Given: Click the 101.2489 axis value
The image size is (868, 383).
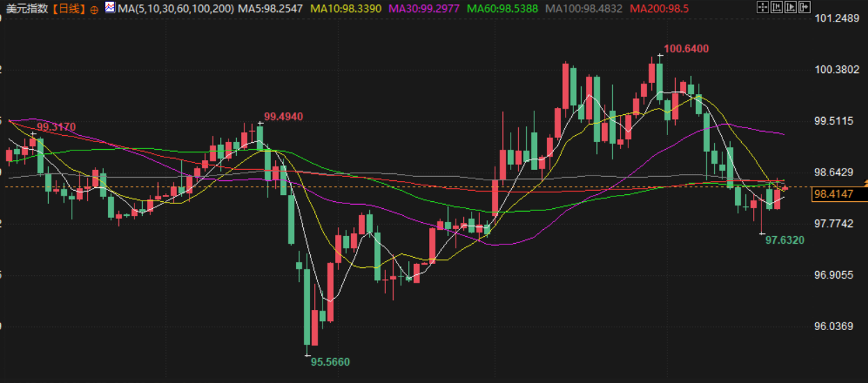Looking at the screenshot, I should click(x=837, y=18).
